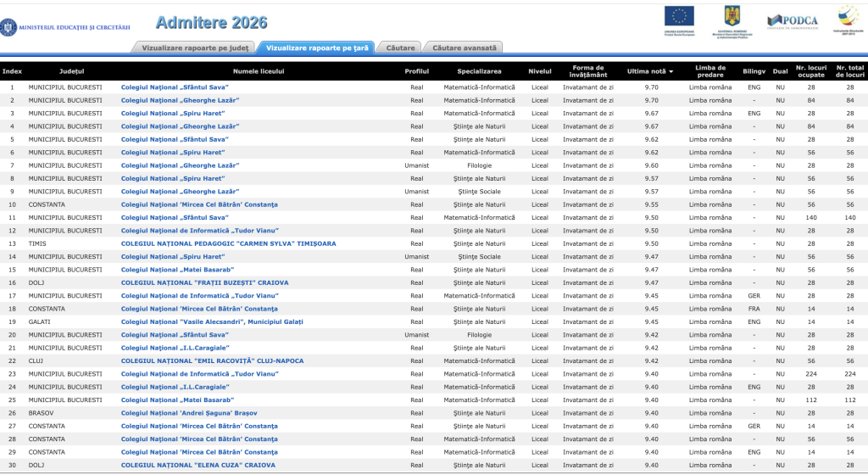The height and width of the screenshot is (475, 868).
Task: Click the GER bilingual value in row 17
Action: 754,296
